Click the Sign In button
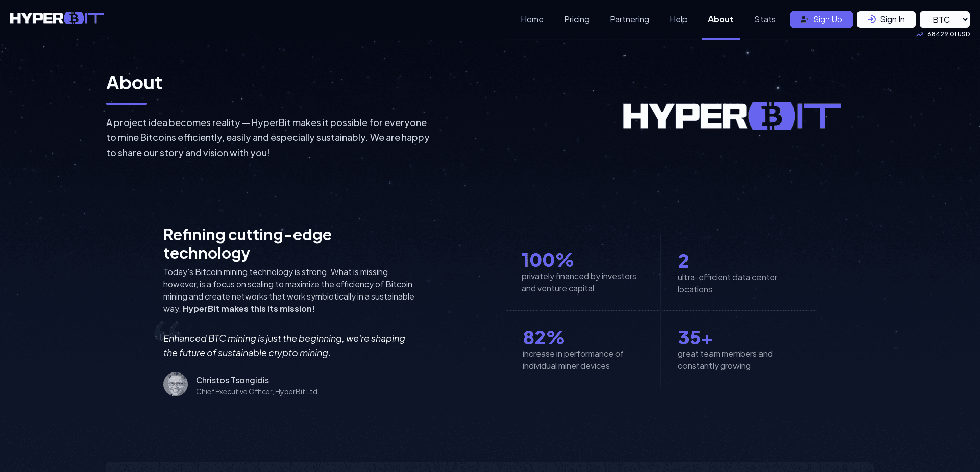Screen dimensions: 980x472 (886, 19)
